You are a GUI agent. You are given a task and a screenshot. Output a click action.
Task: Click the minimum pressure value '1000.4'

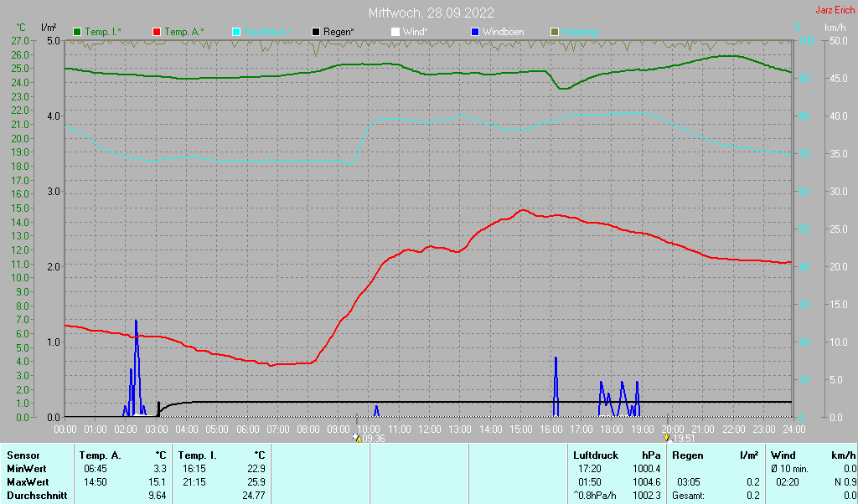(x=648, y=469)
